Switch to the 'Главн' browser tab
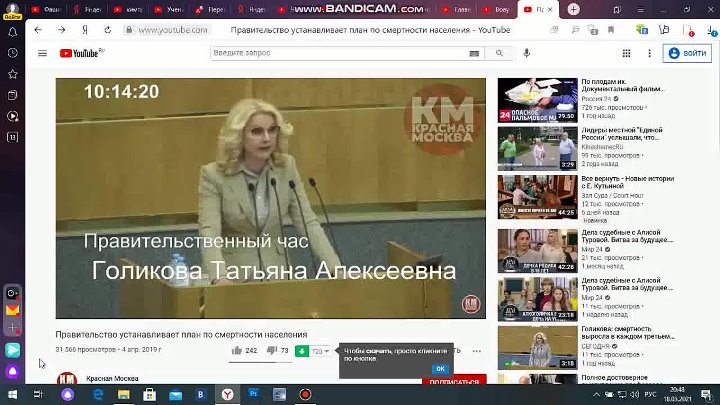This screenshot has height=405, width=720. click(456, 9)
